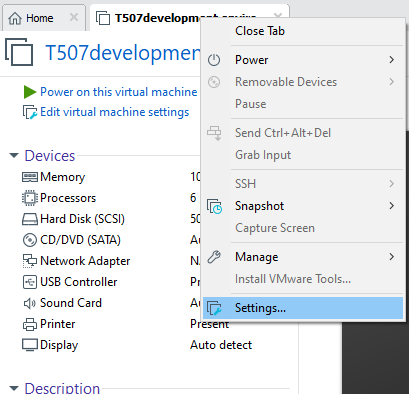This screenshot has height=394, width=409.
Task: Click the CD/DVD (SATA) disc icon
Action: (30, 240)
